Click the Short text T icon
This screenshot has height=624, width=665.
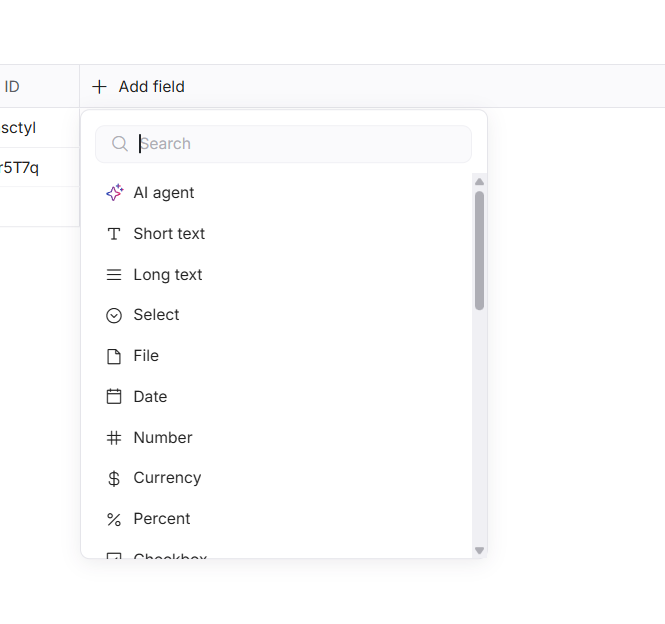[x=114, y=234]
